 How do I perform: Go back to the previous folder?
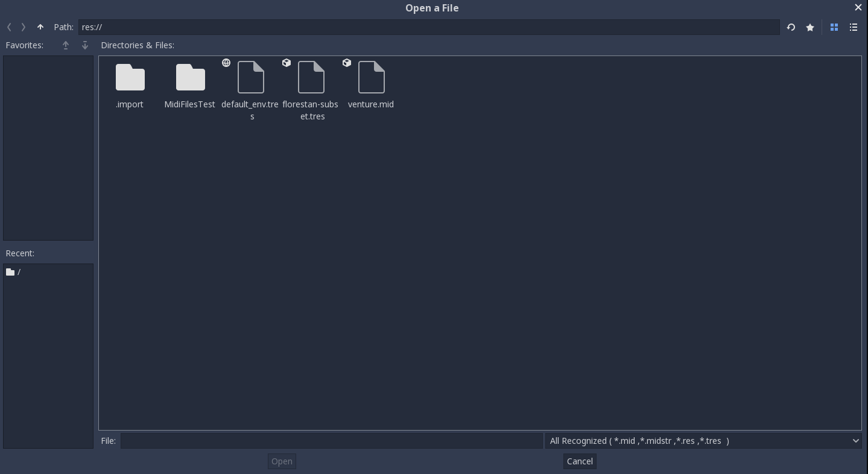pos(9,27)
